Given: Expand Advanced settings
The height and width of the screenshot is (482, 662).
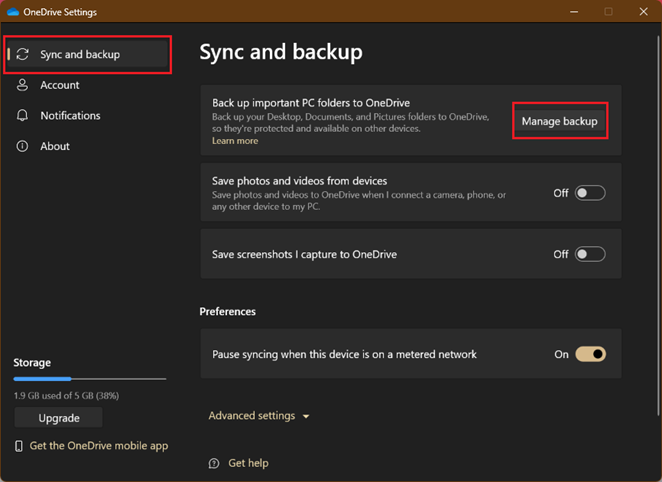Looking at the screenshot, I should pos(259,416).
